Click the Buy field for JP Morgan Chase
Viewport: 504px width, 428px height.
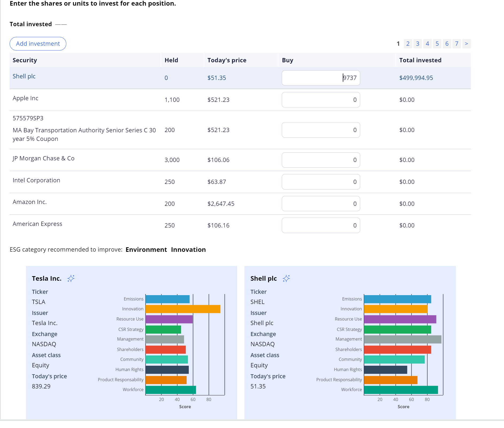tap(321, 160)
